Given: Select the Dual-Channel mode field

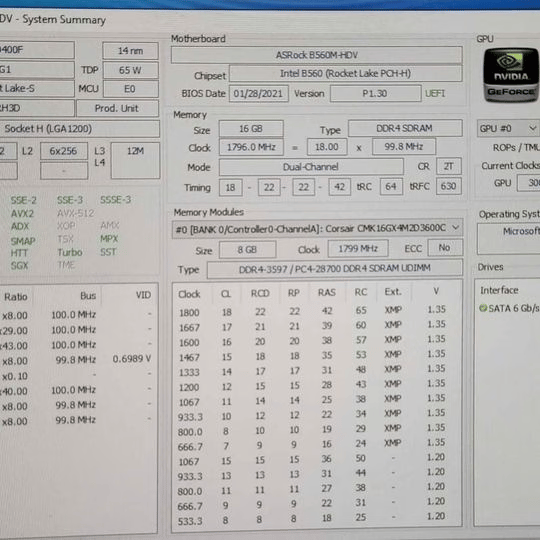Looking at the screenshot, I should (311, 167).
